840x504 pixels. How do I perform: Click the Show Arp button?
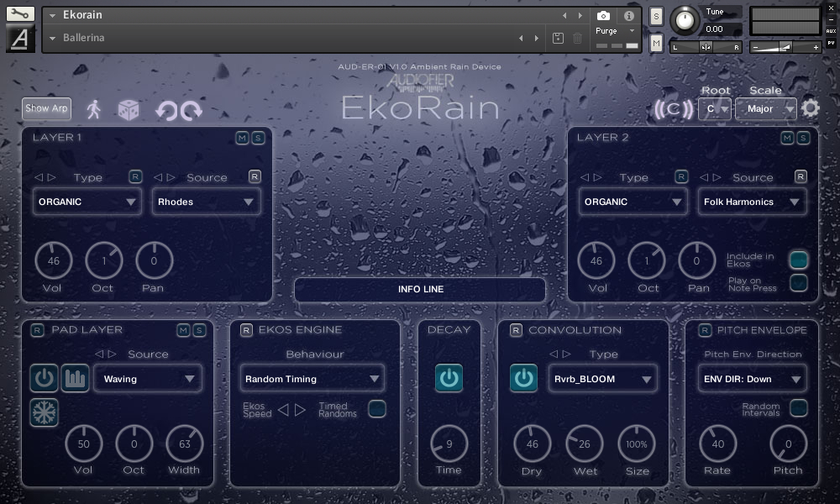point(46,108)
